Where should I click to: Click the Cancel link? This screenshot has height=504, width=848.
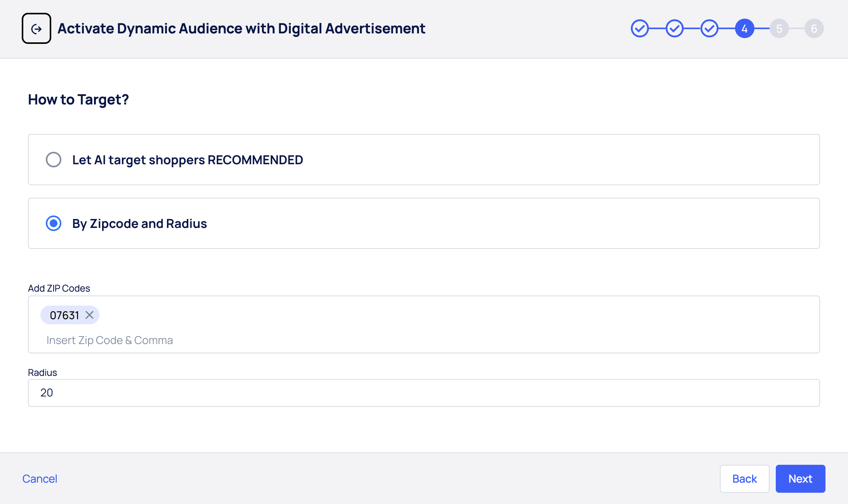(x=40, y=479)
